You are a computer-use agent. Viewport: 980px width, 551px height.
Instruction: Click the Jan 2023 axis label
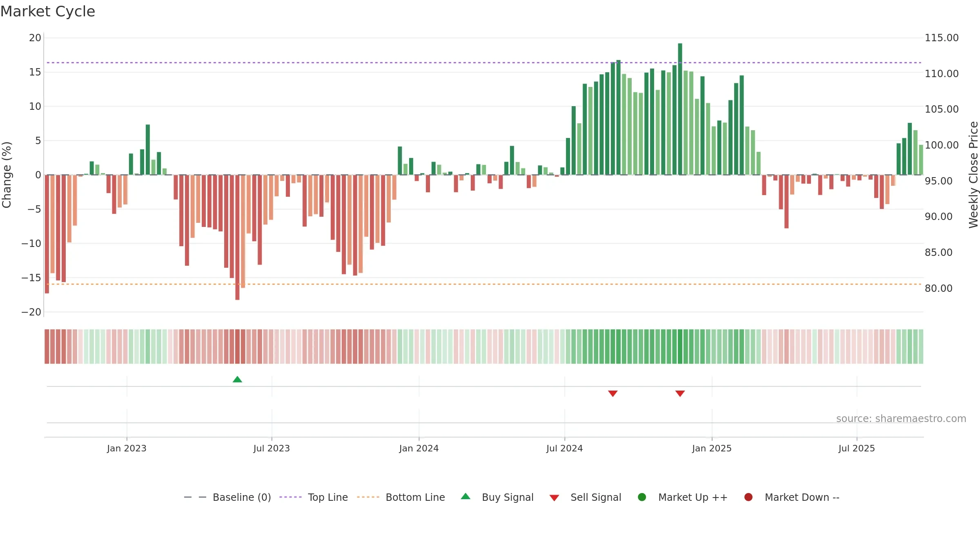click(x=127, y=448)
